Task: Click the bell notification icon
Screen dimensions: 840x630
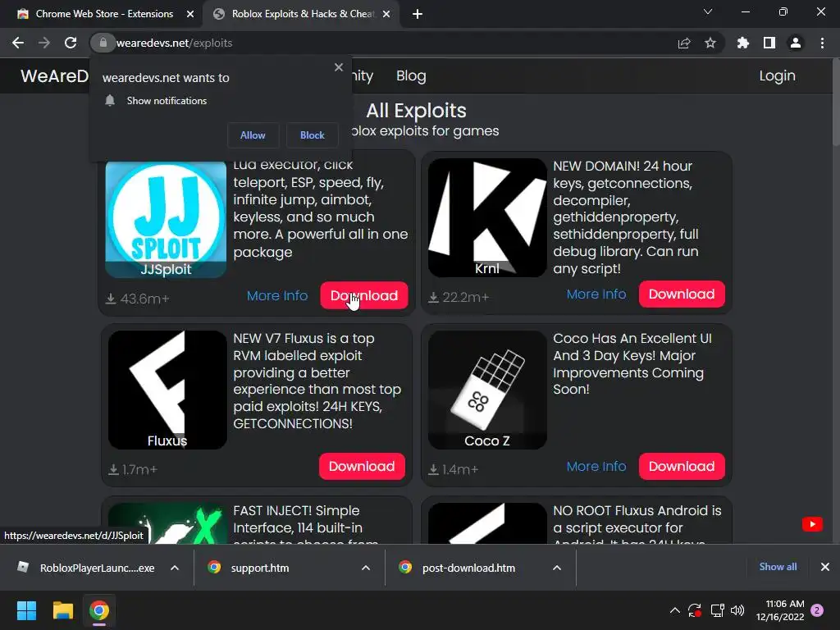Action: [110, 100]
